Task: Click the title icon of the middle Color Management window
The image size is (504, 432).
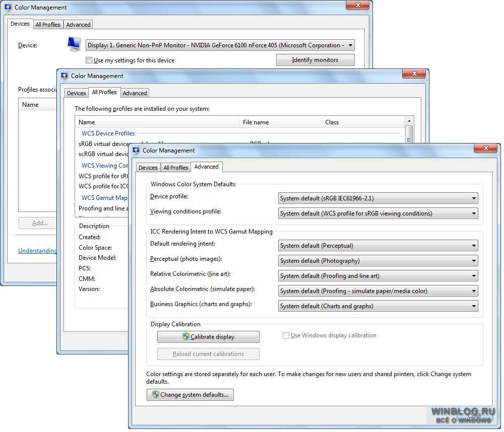Action: coord(65,76)
